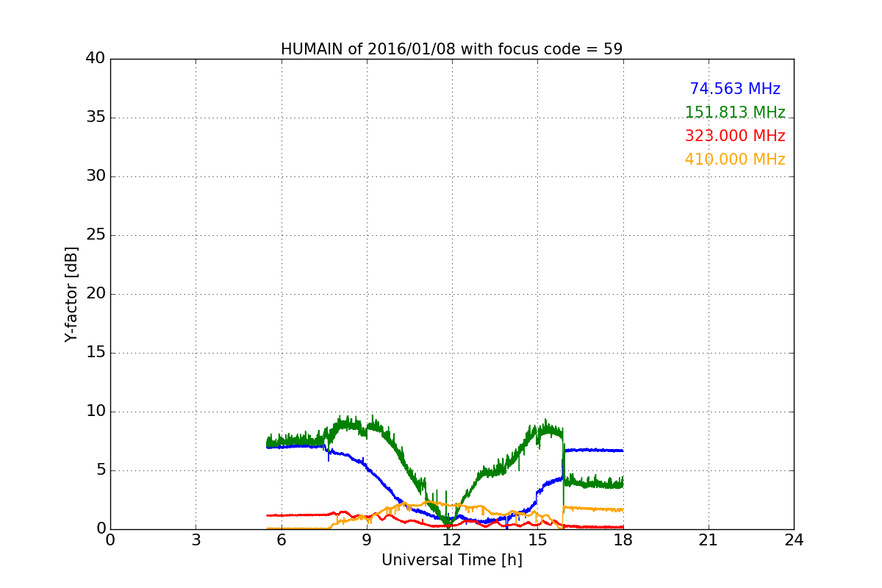Image resolution: width=882 pixels, height=588 pixels.
Task: Click the y-axis tick label 30
Action: [95, 176]
